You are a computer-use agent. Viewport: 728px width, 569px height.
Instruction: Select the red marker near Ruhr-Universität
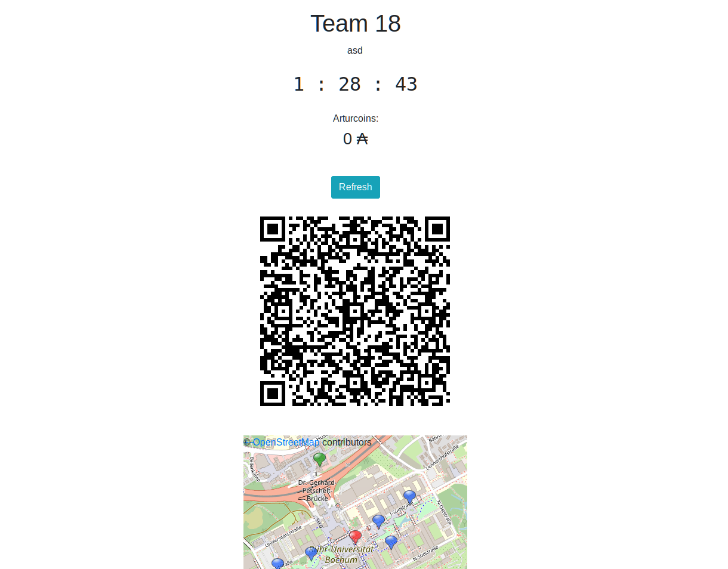[355, 537]
